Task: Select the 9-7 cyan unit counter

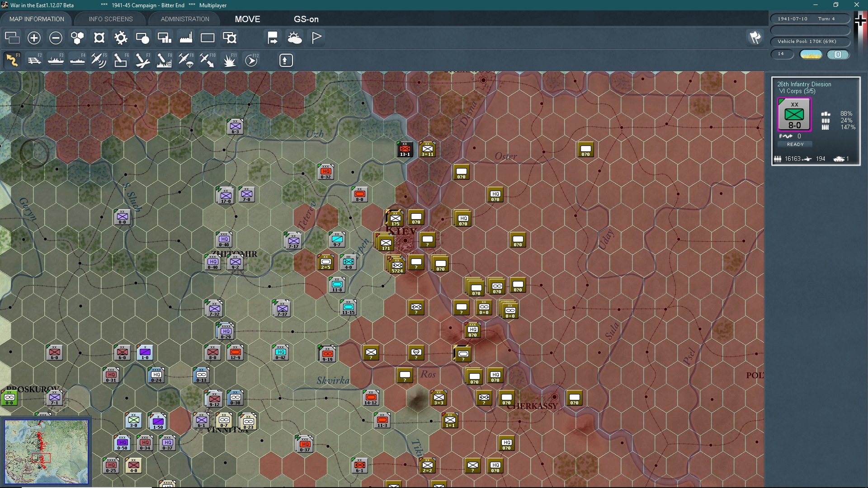Action: pyautogui.click(x=337, y=239)
